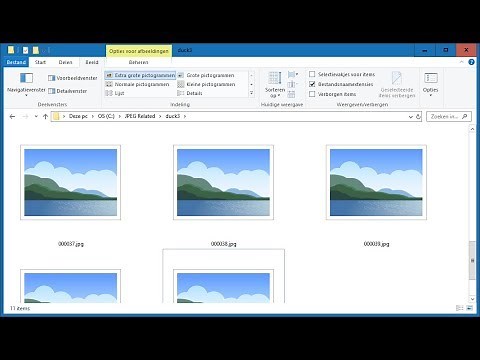Open the Navigatievenster pane menu

(26, 85)
